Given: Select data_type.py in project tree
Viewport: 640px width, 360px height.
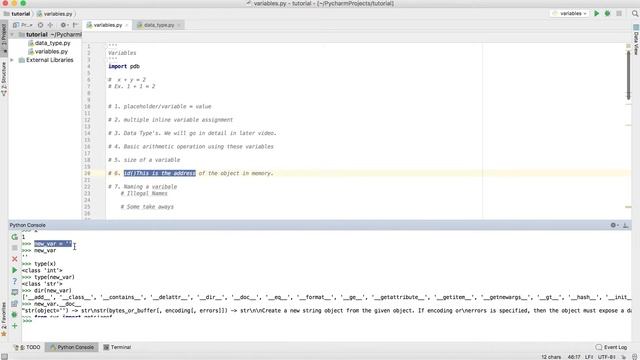Looking at the screenshot, I should tap(49, 43).
